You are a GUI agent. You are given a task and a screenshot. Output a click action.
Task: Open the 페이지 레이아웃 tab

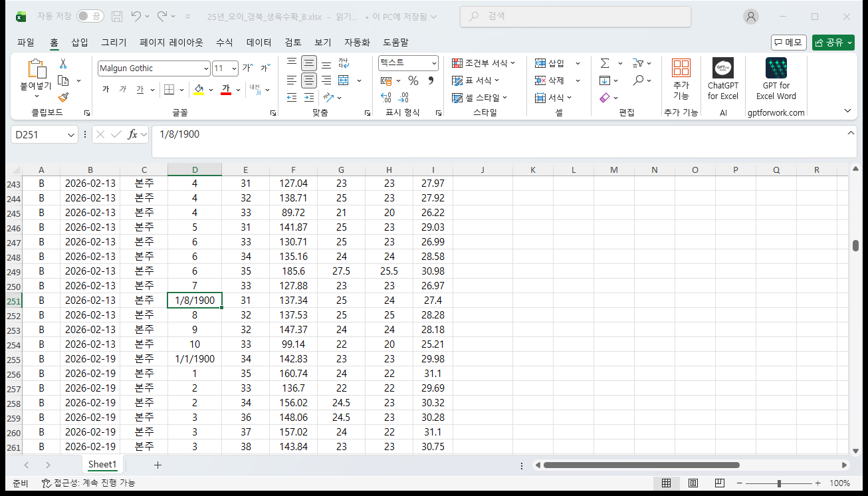[x=171, y=43]
